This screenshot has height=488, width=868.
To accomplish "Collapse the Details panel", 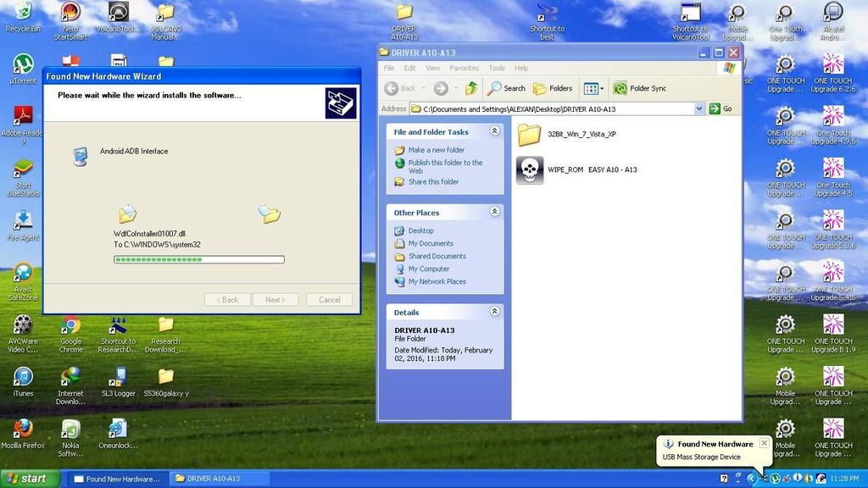I will coord(494,312).
